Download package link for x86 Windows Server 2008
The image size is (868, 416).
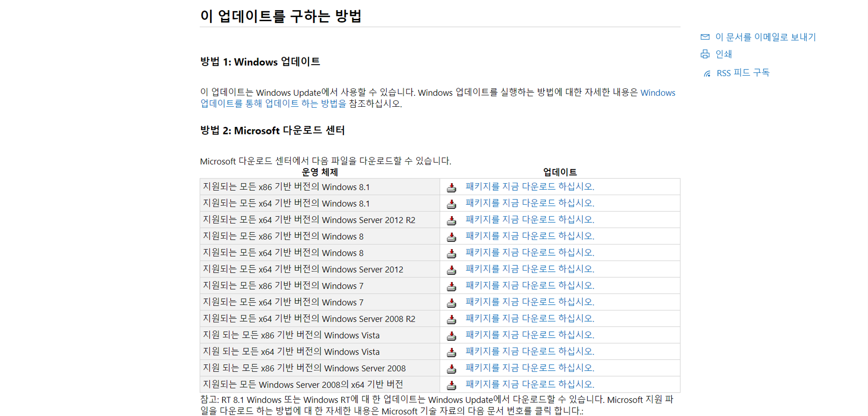coord(530,367)
